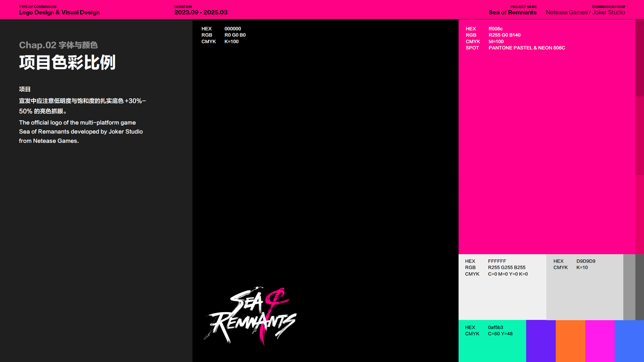Click the value R255 G255 B255

click(507, 267)
